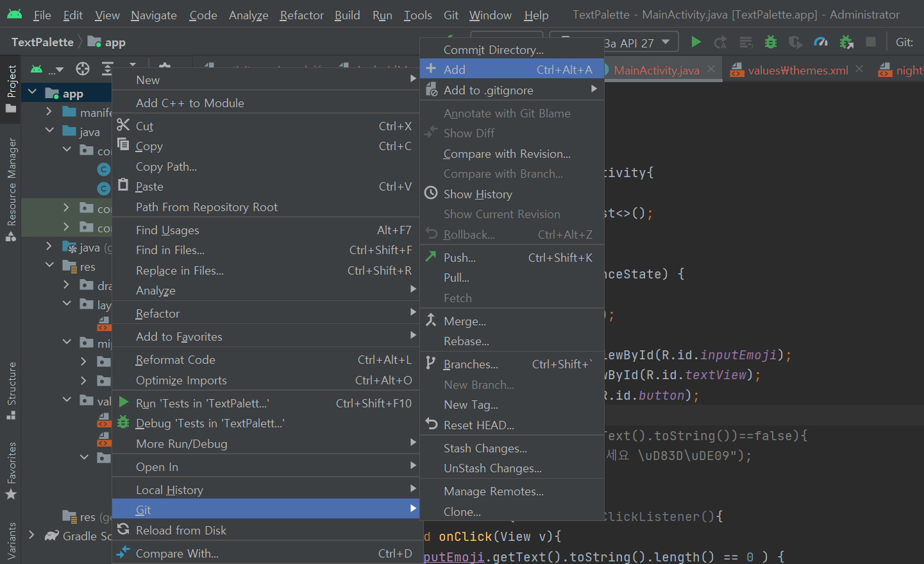Open the Refactor submenu in context menu
The width and height of the screenshot is (924, 564).
[265, 313]
